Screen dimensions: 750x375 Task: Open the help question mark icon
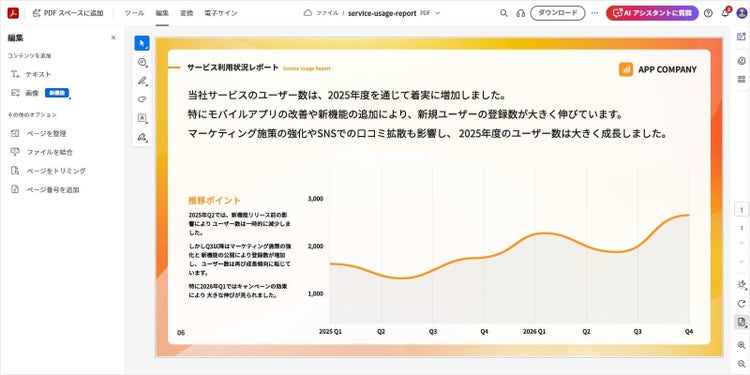tap(708, 13)
